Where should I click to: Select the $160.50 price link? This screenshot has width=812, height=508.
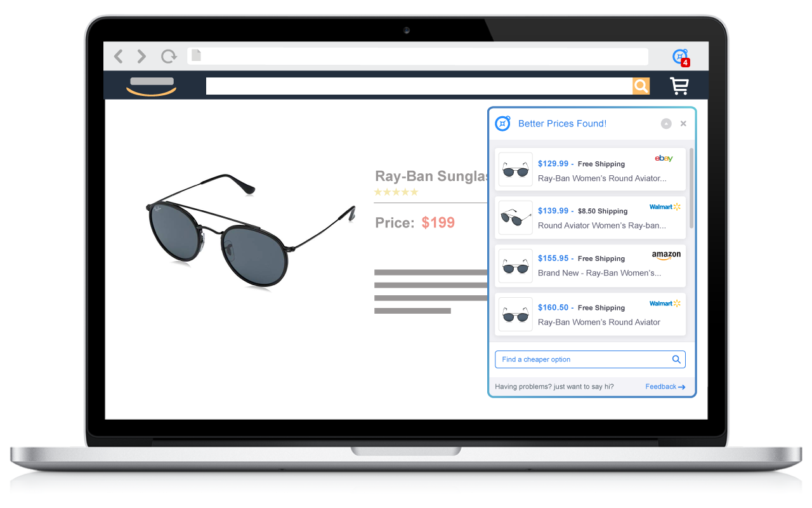(553, 307)
